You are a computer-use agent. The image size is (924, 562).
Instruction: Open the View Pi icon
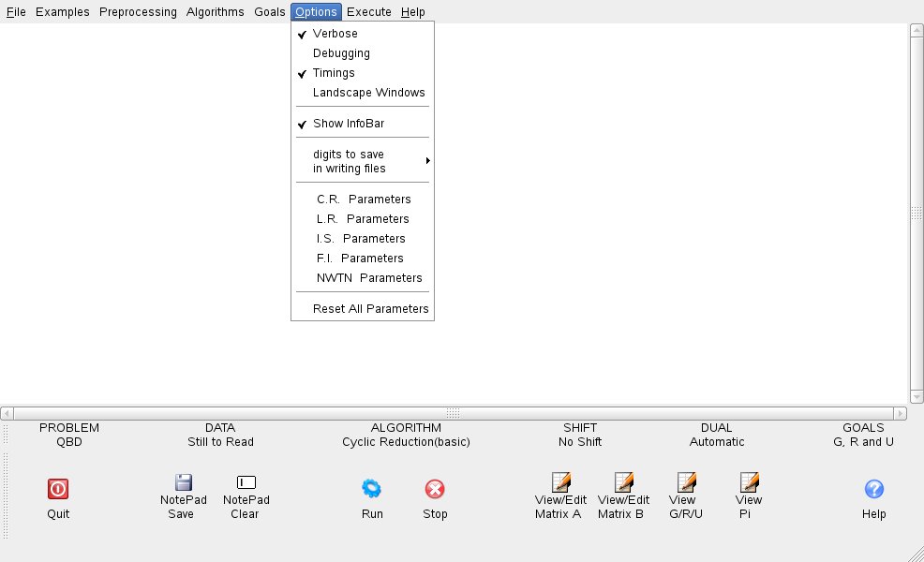click(x=749, y=482)
